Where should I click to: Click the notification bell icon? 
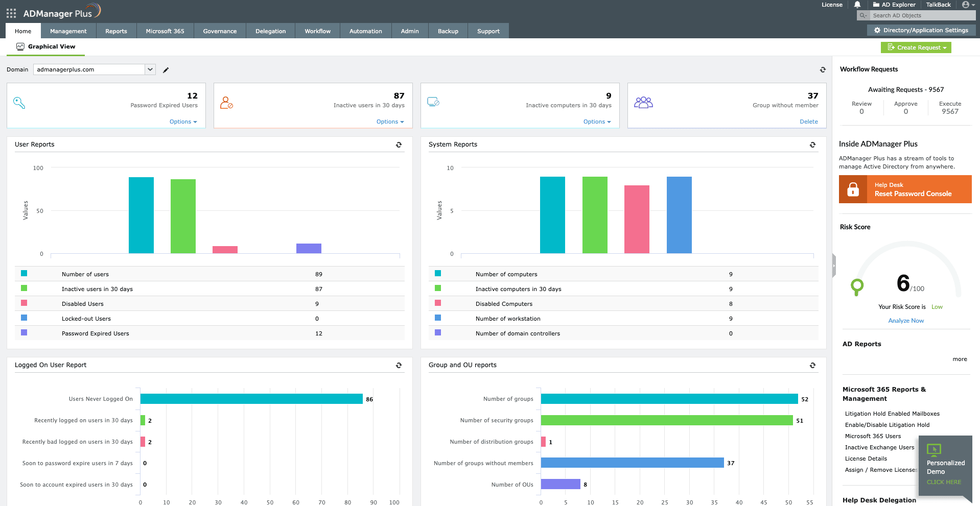[857, 5]
